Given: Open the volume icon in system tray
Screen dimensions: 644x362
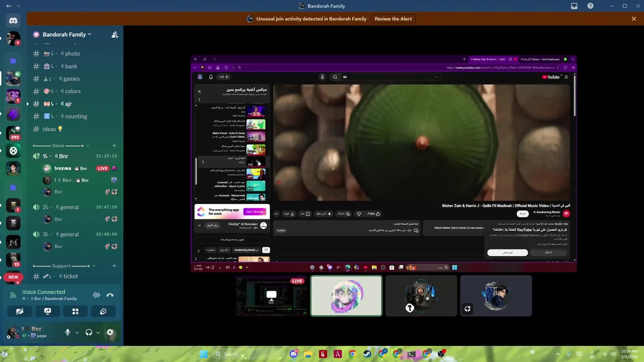Looking at the screenshot, I should pyautogui.click(x=613, y=354).
